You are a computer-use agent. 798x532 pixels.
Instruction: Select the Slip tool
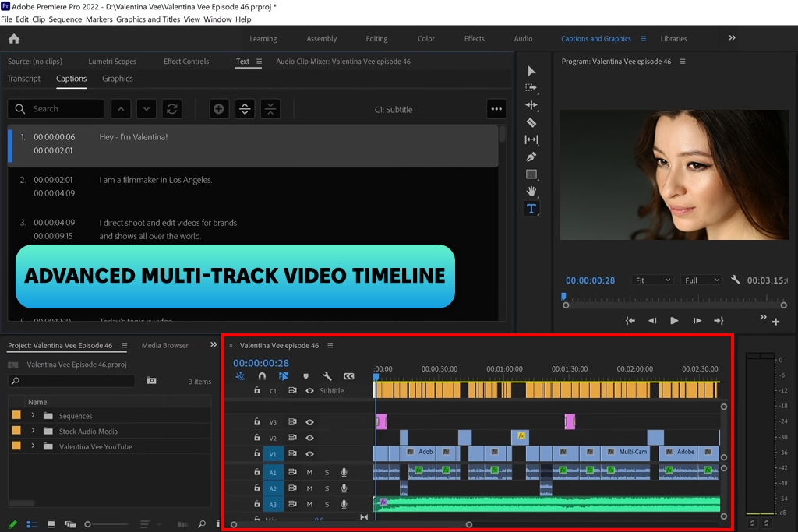pyautogui.click(x=531, y=139)
